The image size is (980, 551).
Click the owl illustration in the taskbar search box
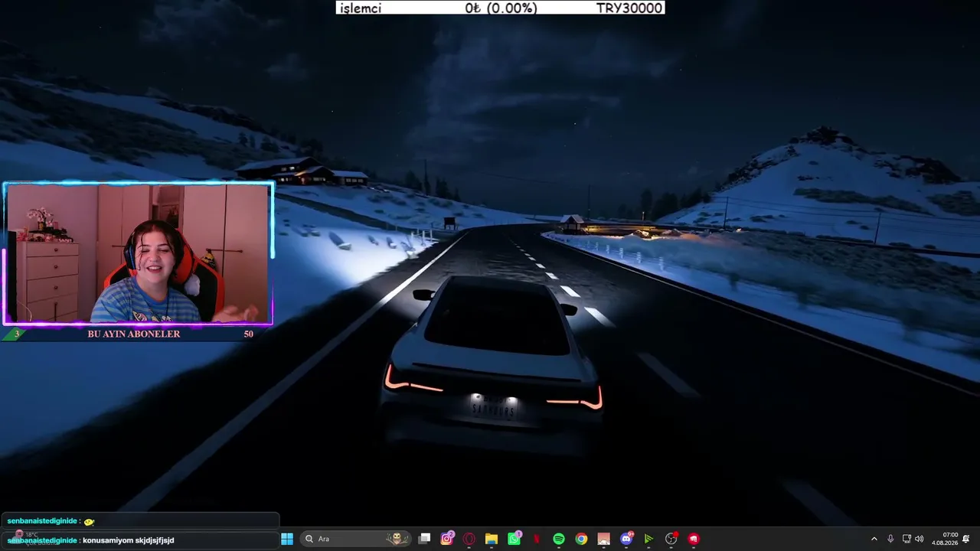coord(397,539)
